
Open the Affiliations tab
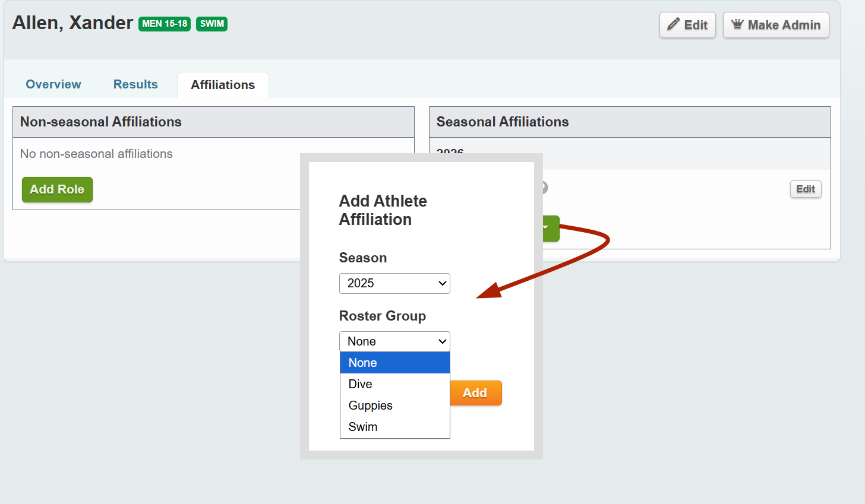point(223,84)
